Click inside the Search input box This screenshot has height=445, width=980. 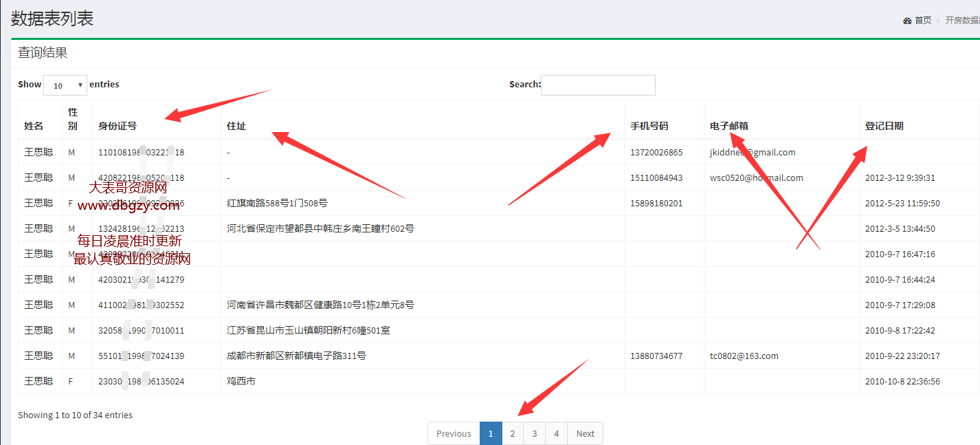pos(598,85)
